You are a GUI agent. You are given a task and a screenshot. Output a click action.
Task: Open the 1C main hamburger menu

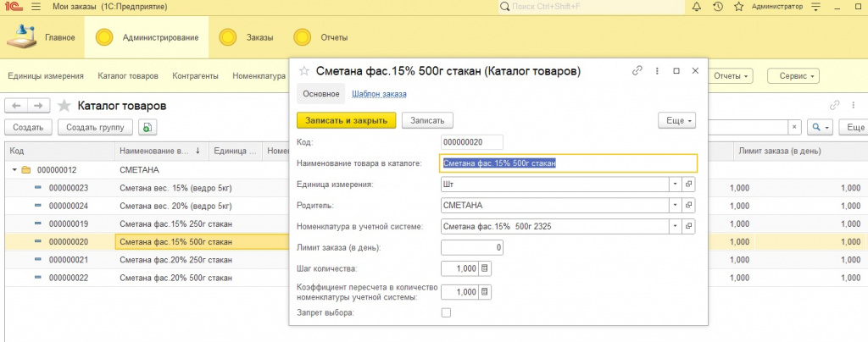click(36, 7)
